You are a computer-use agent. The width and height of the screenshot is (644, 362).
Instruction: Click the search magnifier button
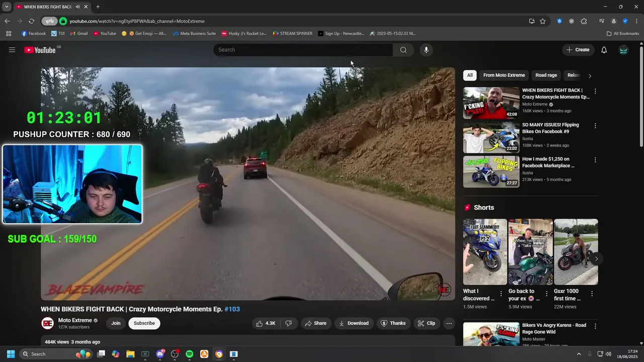403,50
